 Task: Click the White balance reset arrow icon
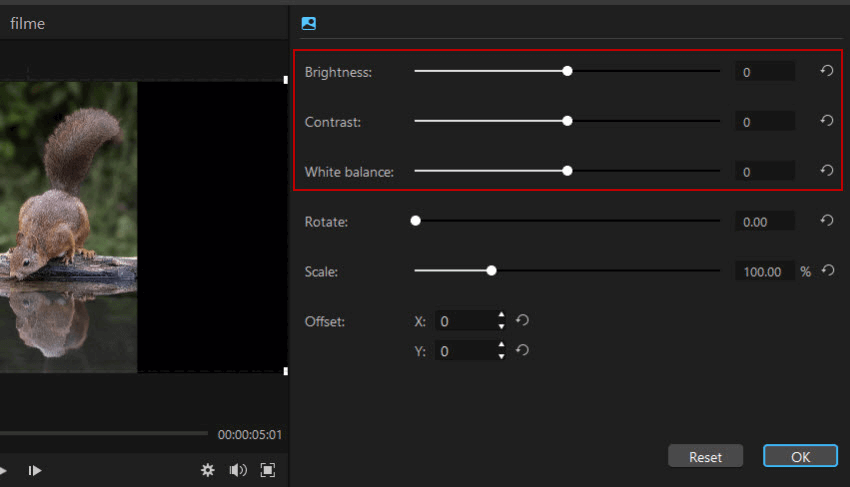click(x=827, y=171)
